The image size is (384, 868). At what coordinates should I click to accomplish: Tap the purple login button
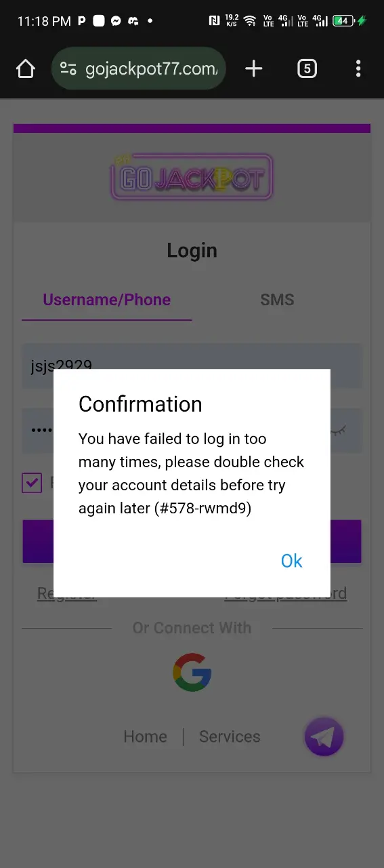point(192,541)
